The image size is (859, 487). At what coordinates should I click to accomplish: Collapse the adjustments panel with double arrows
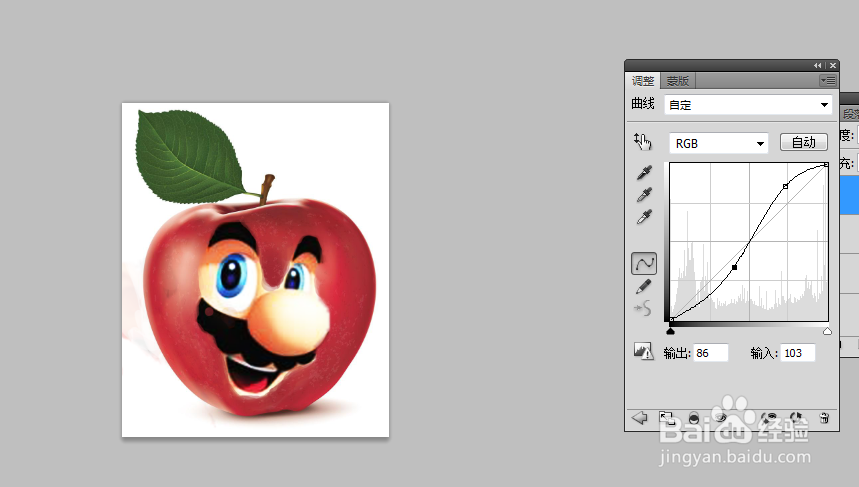point(817,65)
